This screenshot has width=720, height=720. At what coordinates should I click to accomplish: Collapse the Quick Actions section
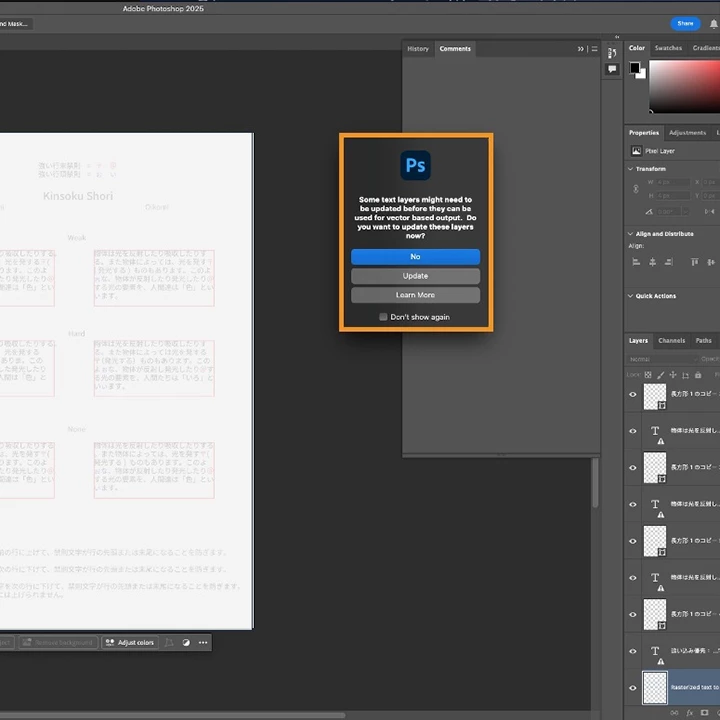coord(630,296)
